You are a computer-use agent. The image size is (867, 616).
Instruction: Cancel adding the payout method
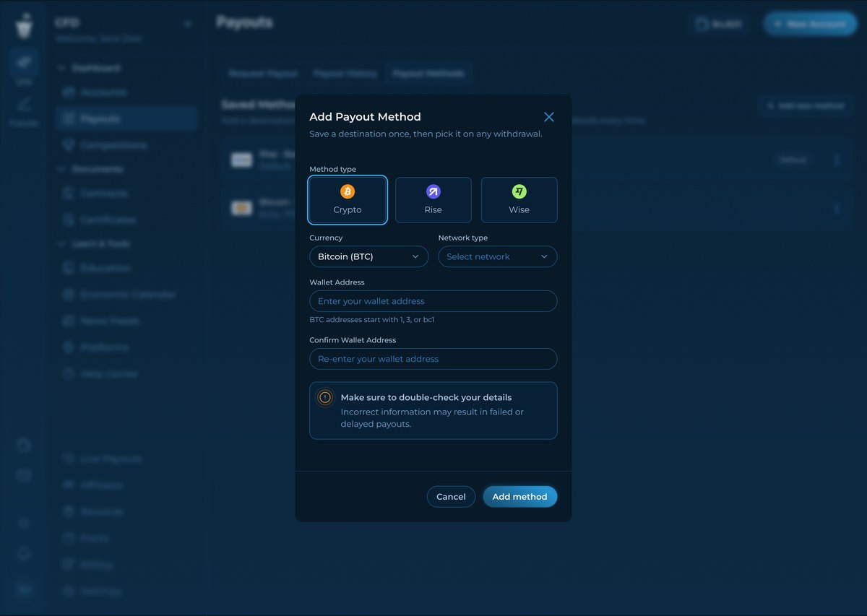[x=451, y=497]
